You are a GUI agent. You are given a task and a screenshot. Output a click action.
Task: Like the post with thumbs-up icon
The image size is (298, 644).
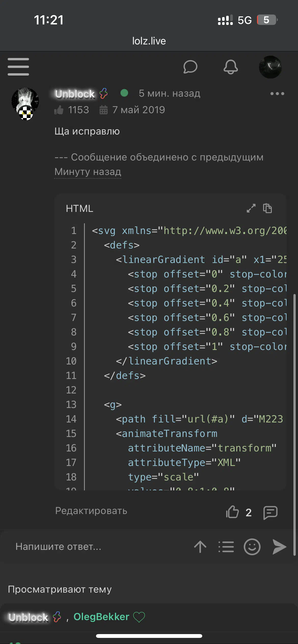coord(232,512)
